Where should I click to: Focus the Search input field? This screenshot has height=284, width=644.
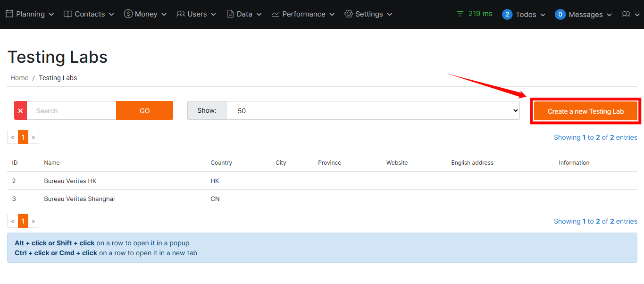tap(71, 110)
